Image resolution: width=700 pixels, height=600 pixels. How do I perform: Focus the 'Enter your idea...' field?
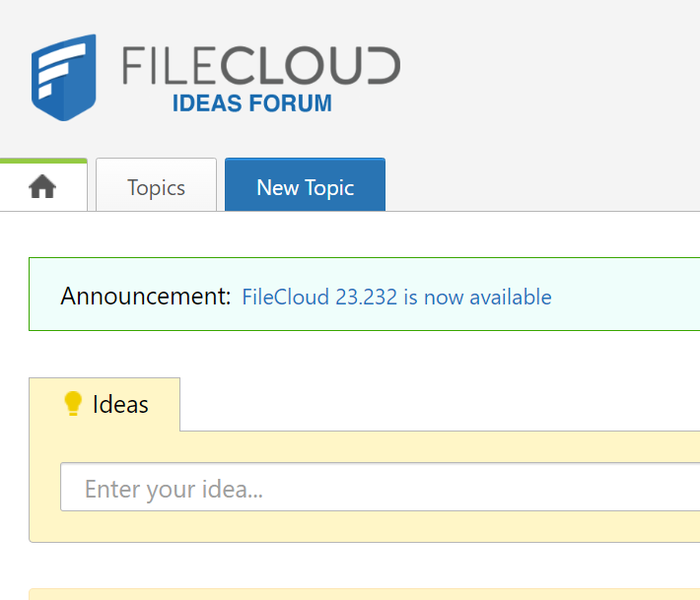381,487
